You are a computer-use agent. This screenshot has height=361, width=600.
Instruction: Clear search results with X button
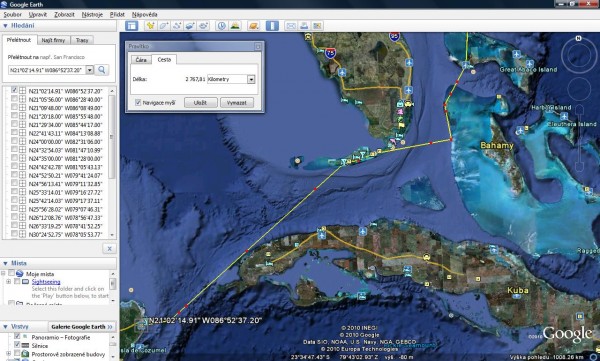109,248
